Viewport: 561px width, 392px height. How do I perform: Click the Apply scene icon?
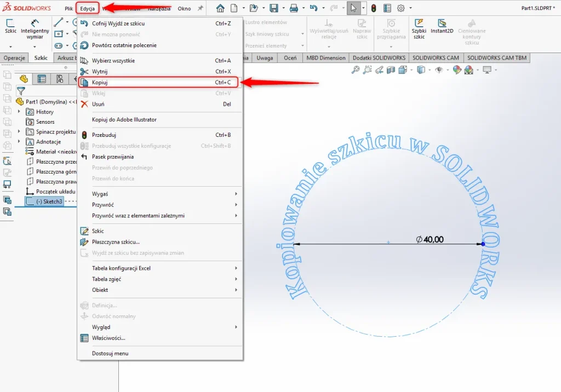point(469,70)
